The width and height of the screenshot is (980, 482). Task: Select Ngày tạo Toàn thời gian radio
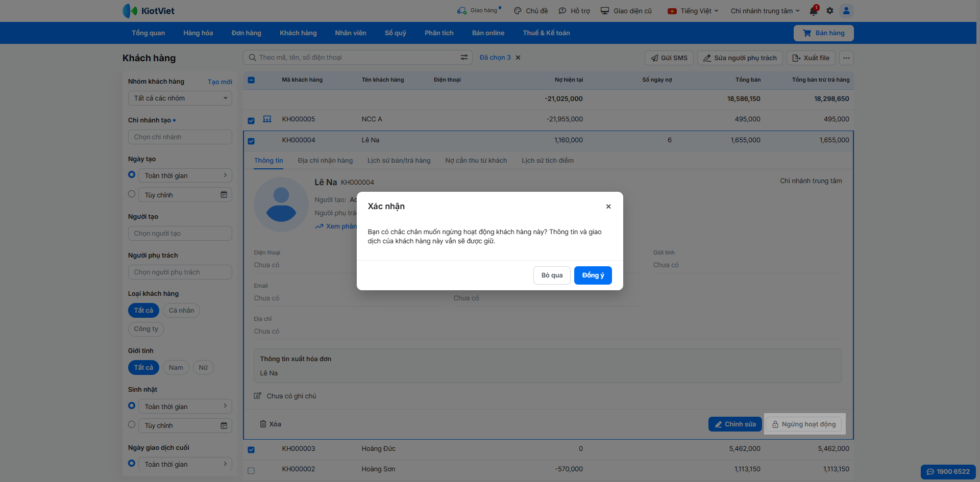point(132,175)
